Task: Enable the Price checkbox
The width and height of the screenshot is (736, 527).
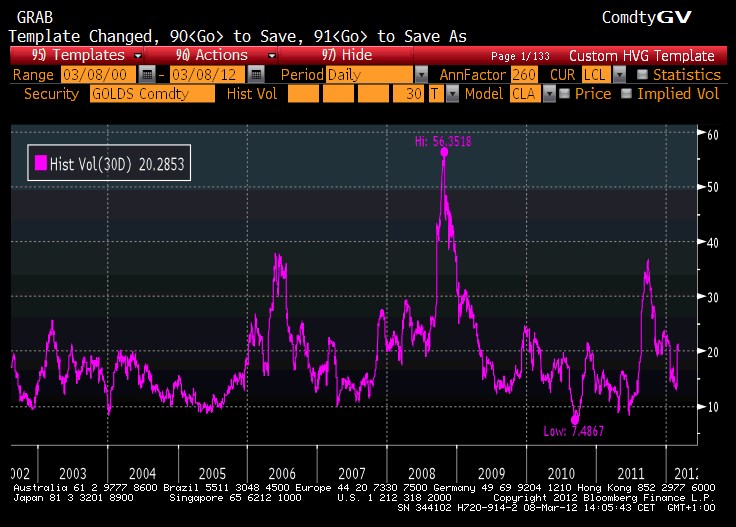Action: 564,93
